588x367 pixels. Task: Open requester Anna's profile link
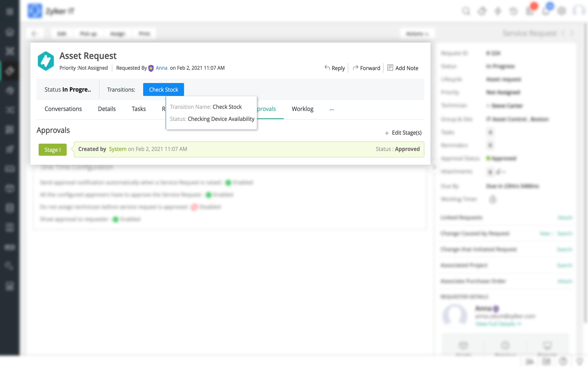pos(161,68)
